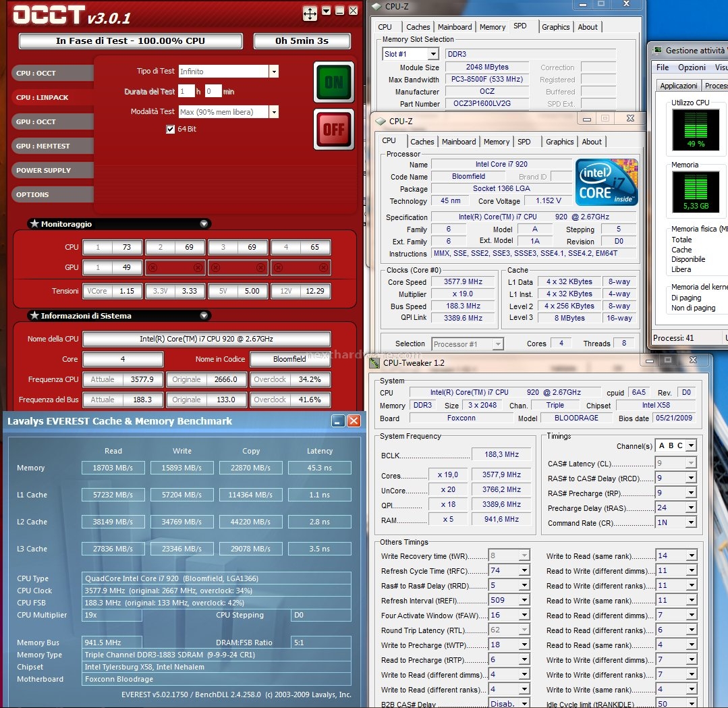Open the OPTIONS button in OCCT
The height and width of the screenshot is (708, 728).
click(x=52, y=194)
